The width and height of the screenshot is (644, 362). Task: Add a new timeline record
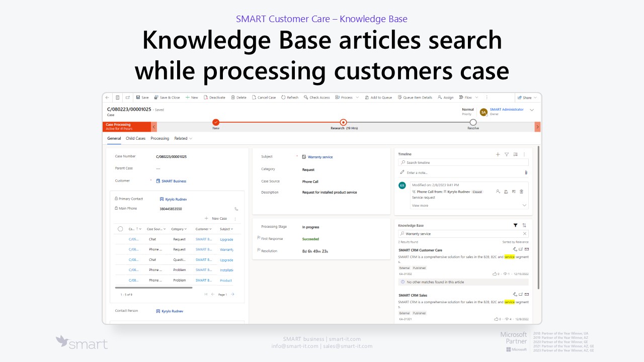tap(498, 154)
